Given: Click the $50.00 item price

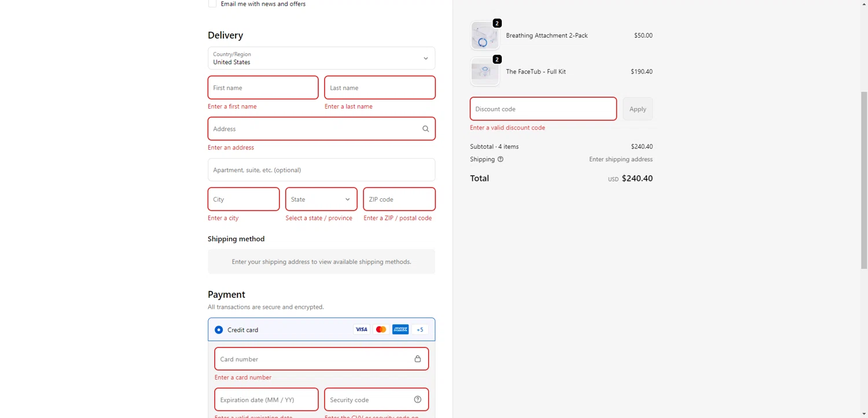Looking at the screenshot, I should point(643,35).
